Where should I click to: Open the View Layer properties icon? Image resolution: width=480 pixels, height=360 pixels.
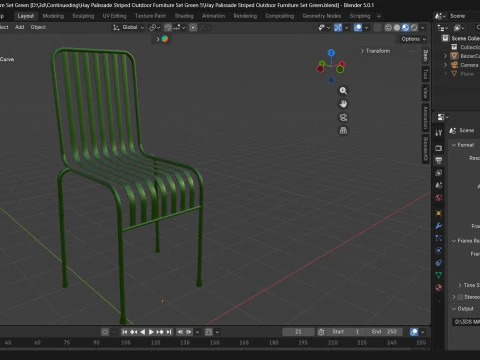439,173
